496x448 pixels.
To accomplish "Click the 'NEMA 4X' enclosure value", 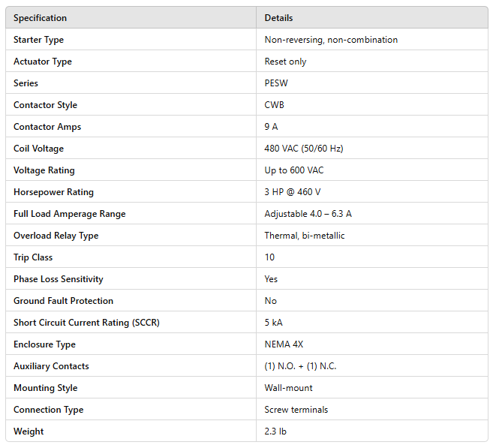I will tap(284, 344).
